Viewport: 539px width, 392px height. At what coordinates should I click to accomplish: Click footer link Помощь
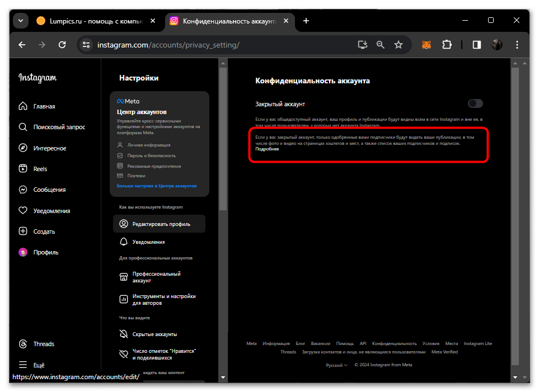(x=345, y=343)
